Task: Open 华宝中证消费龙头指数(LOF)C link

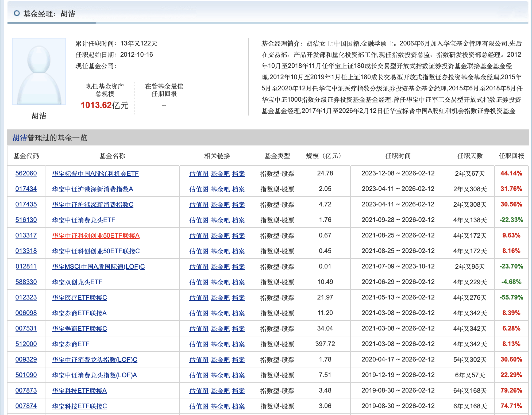Action: click(94, 360)
